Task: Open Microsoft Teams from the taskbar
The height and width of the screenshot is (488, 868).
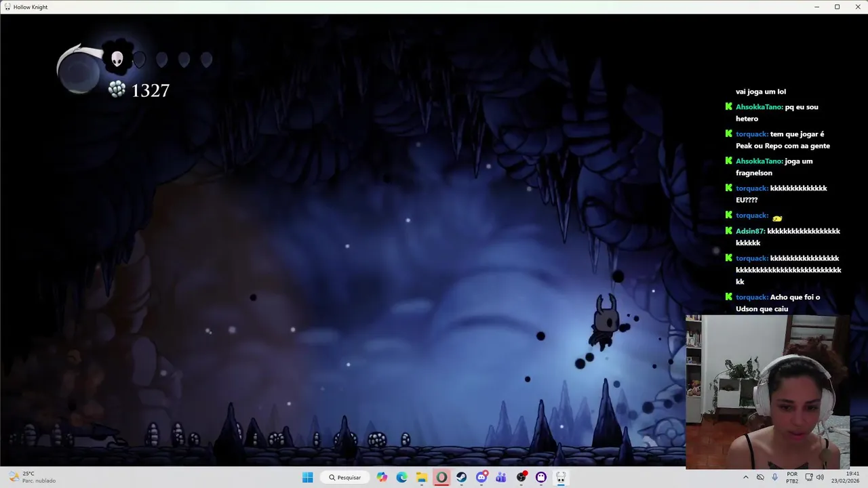Action: [501, 477]
